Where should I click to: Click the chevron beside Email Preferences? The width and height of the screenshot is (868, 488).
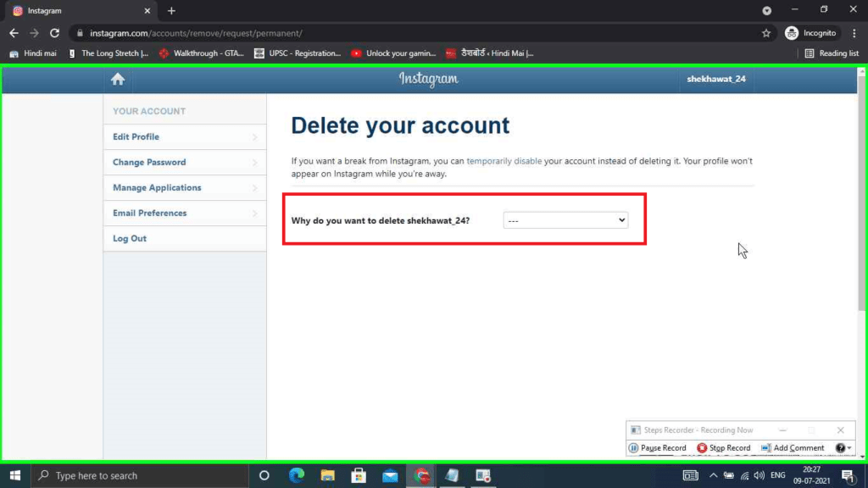(254, 213)
